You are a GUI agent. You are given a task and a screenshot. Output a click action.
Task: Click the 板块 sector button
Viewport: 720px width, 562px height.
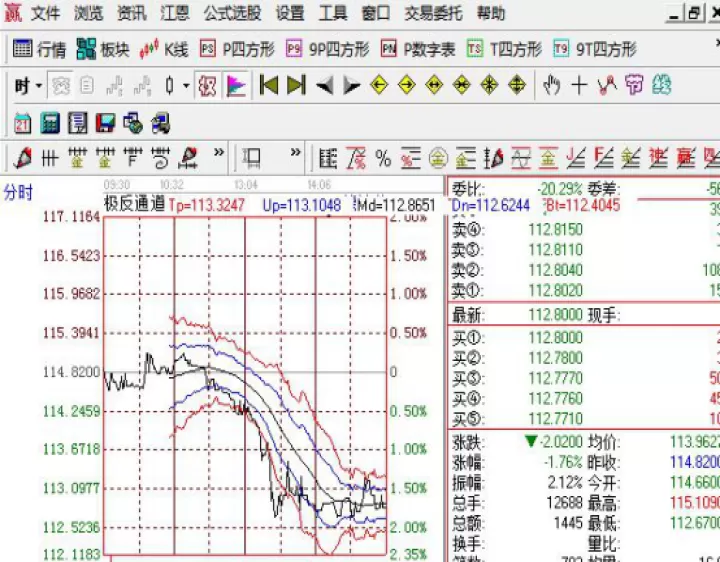point(103,49)
